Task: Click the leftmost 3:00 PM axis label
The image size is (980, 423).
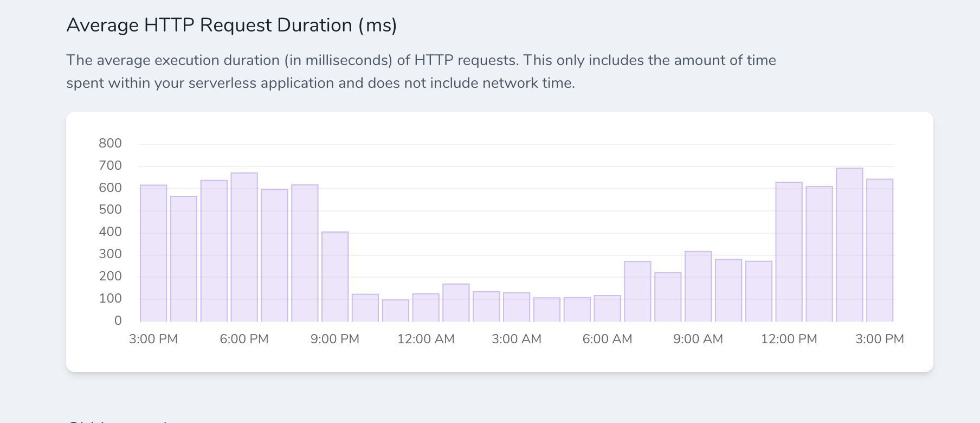Action: point(153,339)
